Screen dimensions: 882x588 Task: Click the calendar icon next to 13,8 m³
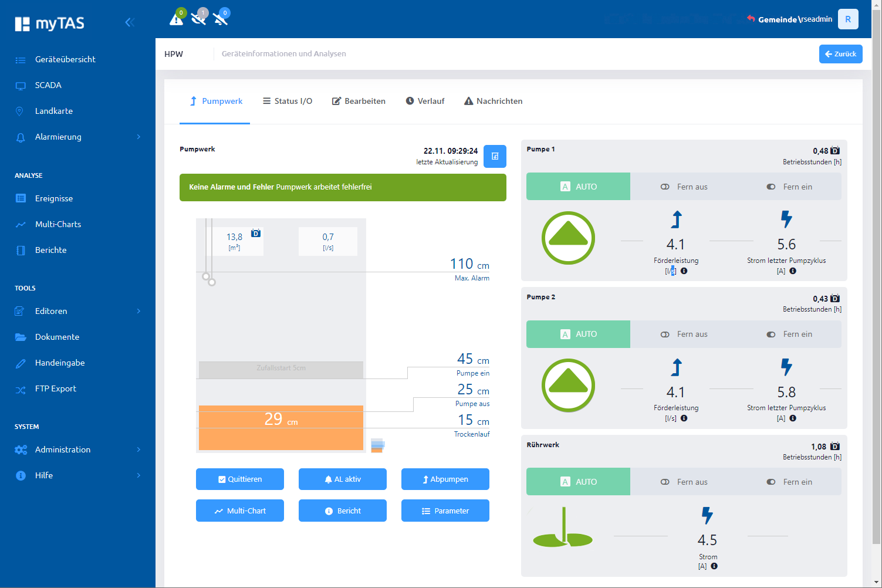point(256,233)
